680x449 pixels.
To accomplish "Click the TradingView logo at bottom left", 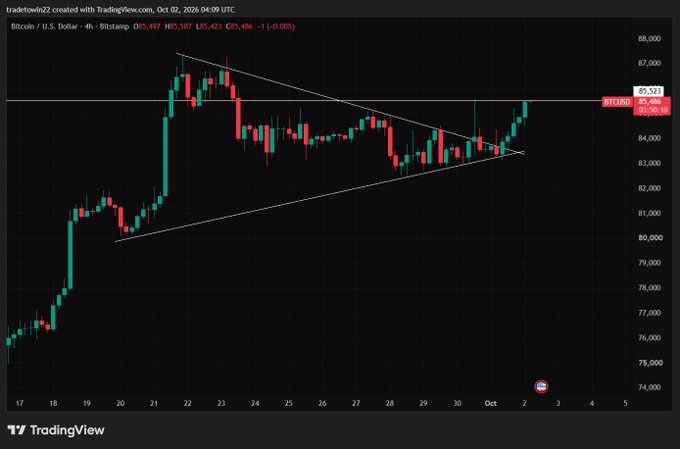I will click(56, 430).
